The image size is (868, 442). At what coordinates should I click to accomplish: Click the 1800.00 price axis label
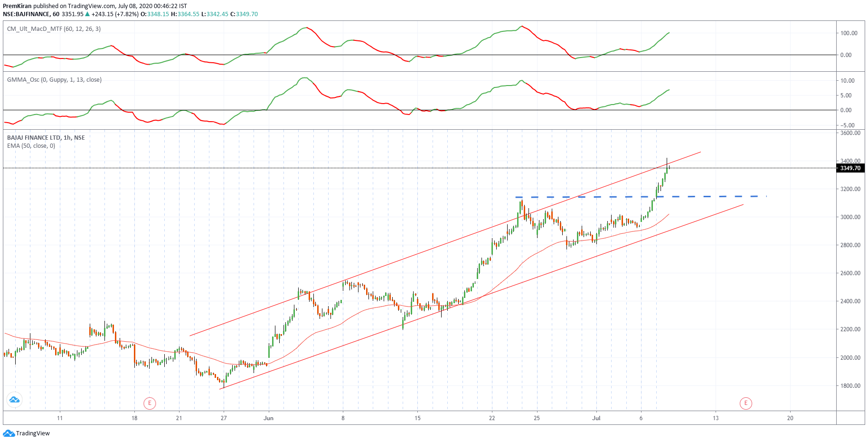pyautogui.click(x=850, y=386)
